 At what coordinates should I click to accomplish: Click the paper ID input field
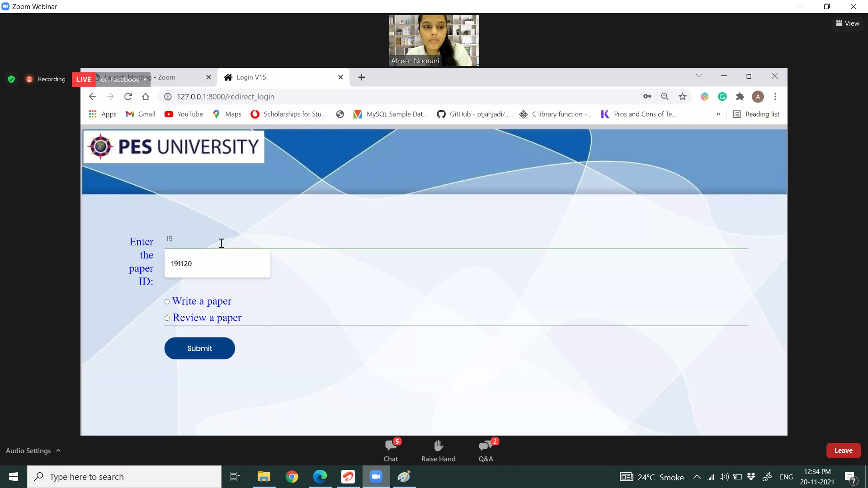(217, 263)
